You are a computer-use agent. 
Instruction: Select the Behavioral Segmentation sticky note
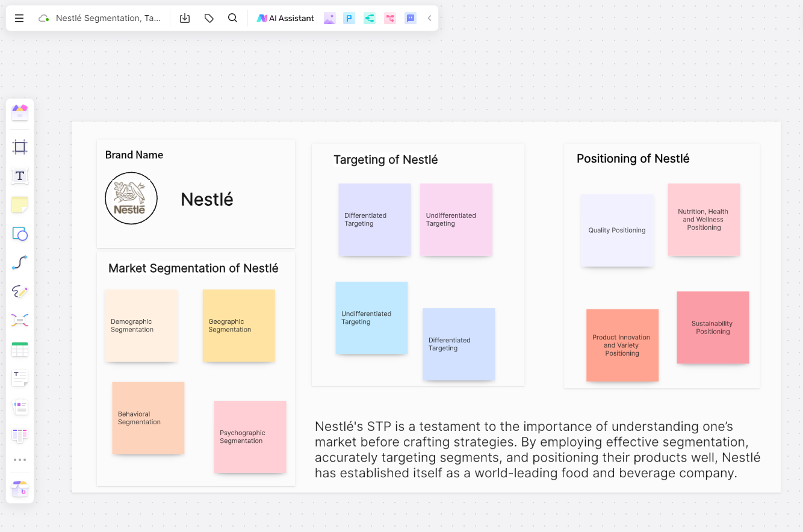[148, 418]
